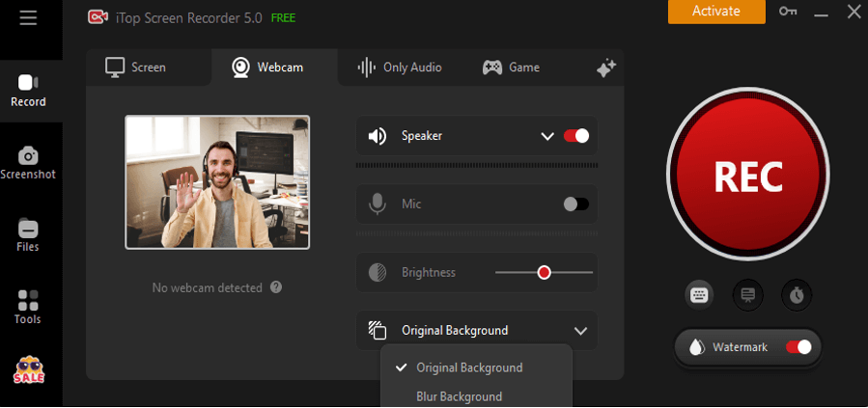Click the Speaker label text
Viewport: 868px width, 408px height.
click(x=422, y=136)
